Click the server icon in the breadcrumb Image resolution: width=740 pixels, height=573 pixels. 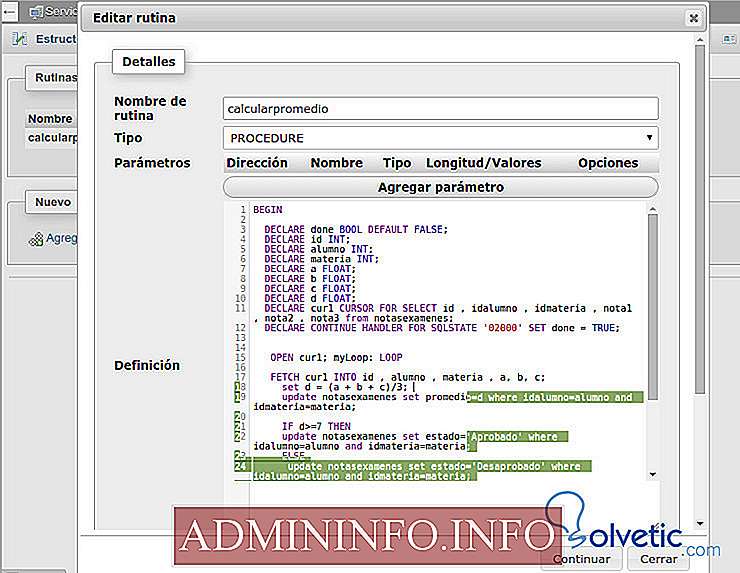point(37,12)
